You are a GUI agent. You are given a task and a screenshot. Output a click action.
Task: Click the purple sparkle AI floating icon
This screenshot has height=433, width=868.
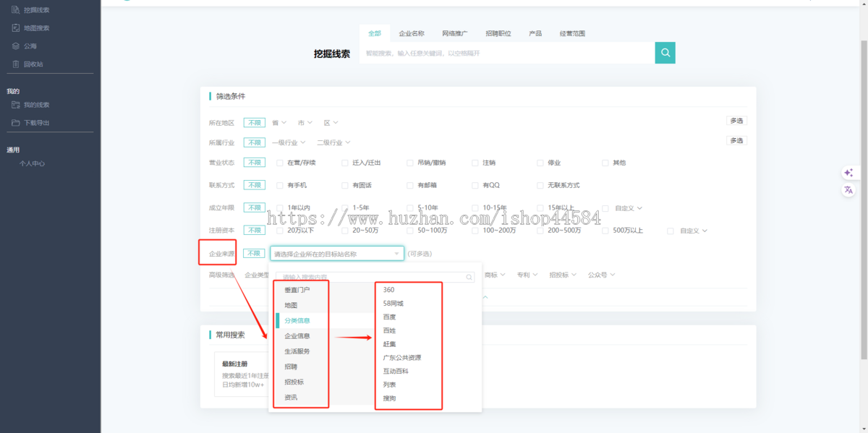848,173
